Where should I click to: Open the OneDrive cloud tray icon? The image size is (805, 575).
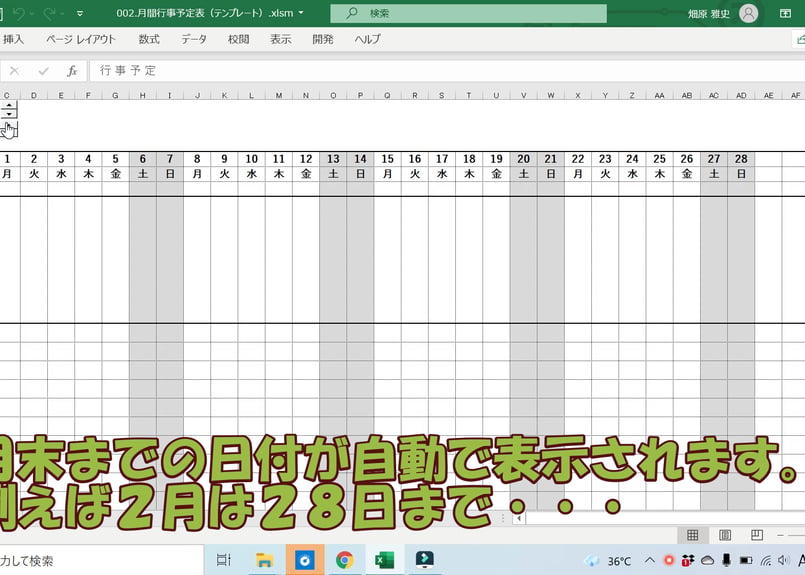pos(707,560)
